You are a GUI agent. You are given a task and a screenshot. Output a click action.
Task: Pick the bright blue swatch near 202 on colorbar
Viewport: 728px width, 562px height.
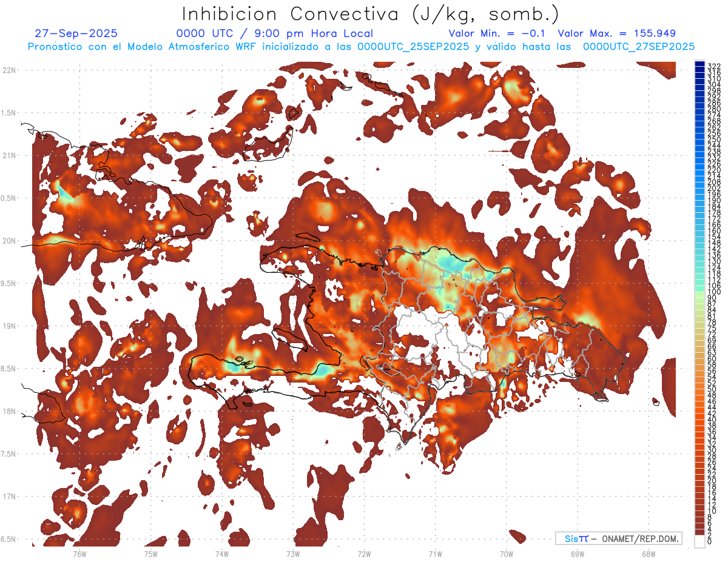tap(700, 187)
